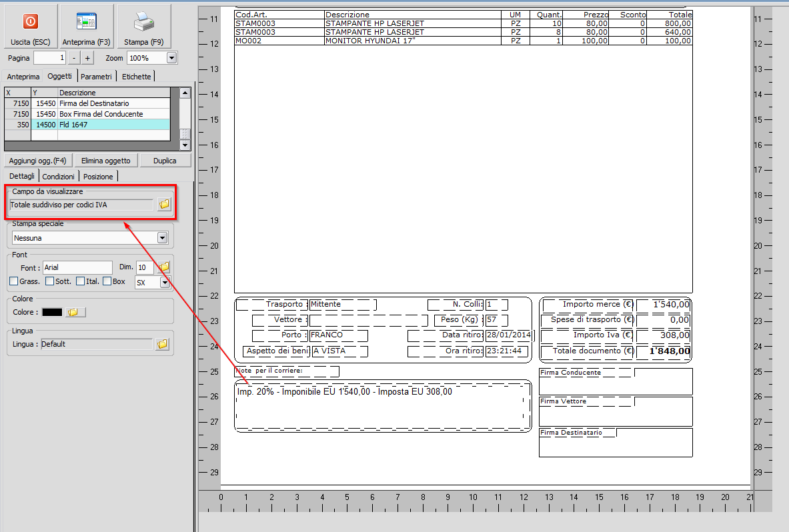Click the Duplica button
Screen dimensions: 789x532
[x=165, y=161]
